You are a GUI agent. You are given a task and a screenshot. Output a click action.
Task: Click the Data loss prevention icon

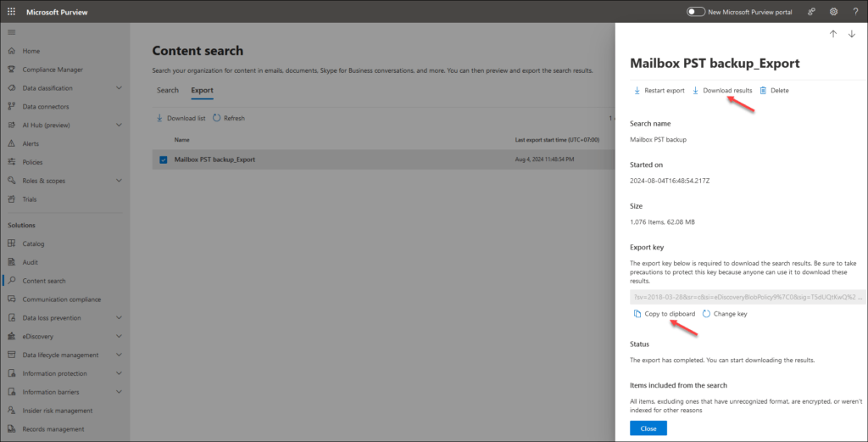point(12,318)
